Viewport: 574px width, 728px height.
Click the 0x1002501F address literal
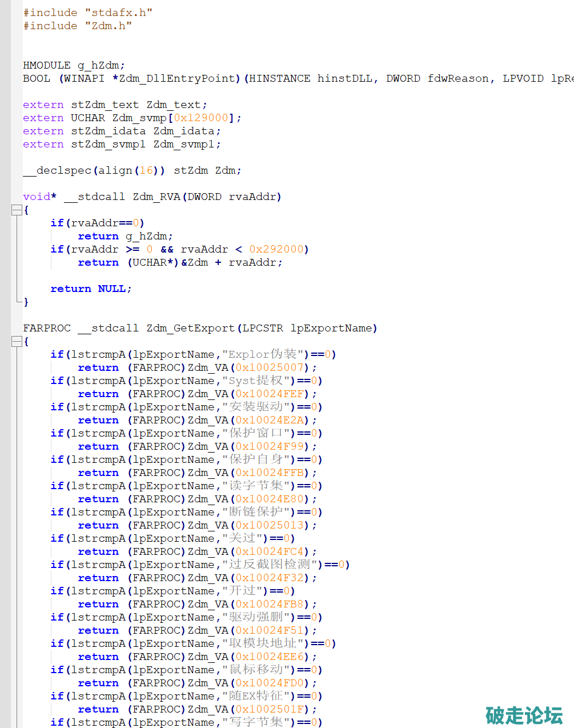click(x=269, y=709)
